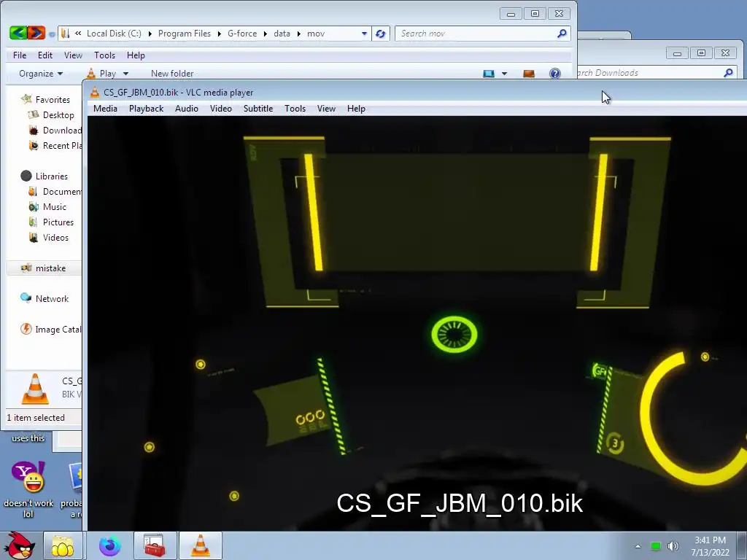Screen dimensions: 747x560
Task: Open the View menu in VLC
Action: (326, 109)
